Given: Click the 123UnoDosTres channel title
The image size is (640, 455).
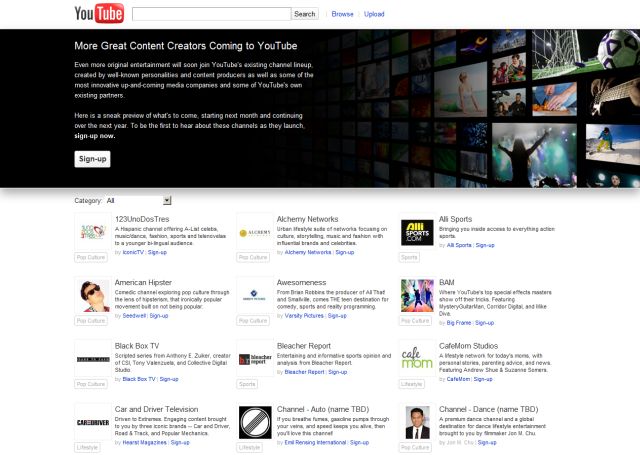Looking at the screenshot, I should 142,219.
